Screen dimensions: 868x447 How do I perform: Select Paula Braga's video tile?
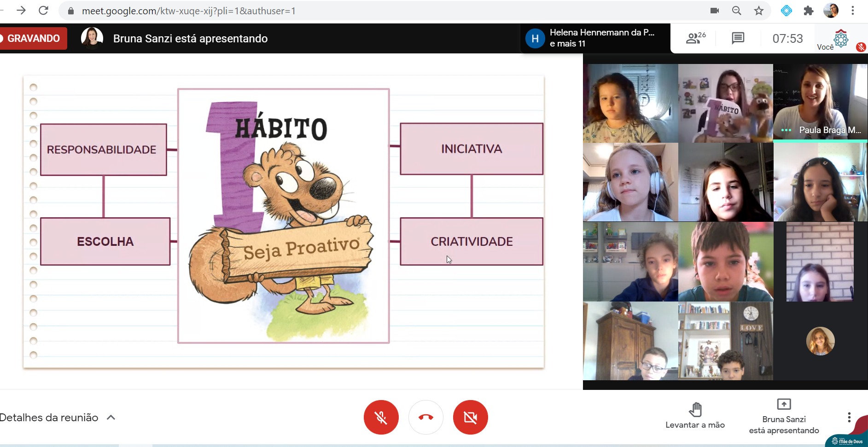[820, 103]
